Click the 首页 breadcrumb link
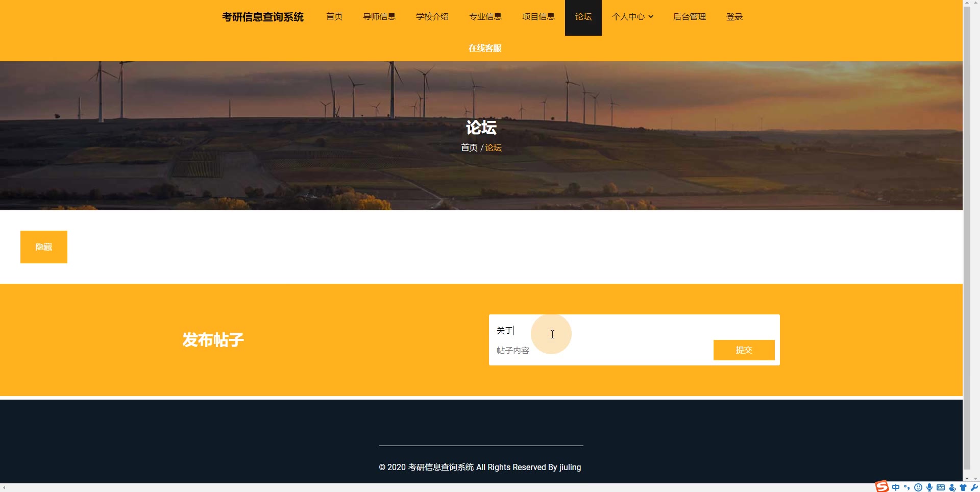Viewport: 980px width, 492px height. 469,147
